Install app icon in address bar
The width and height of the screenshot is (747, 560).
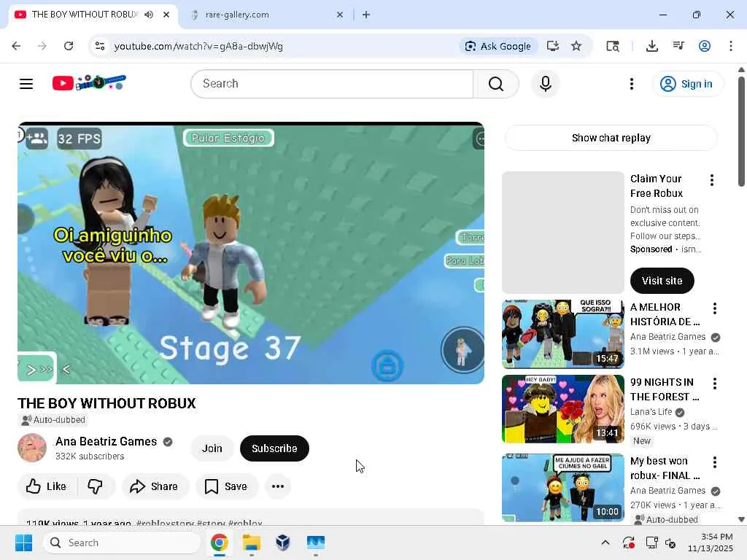click(x=553, y=46)
